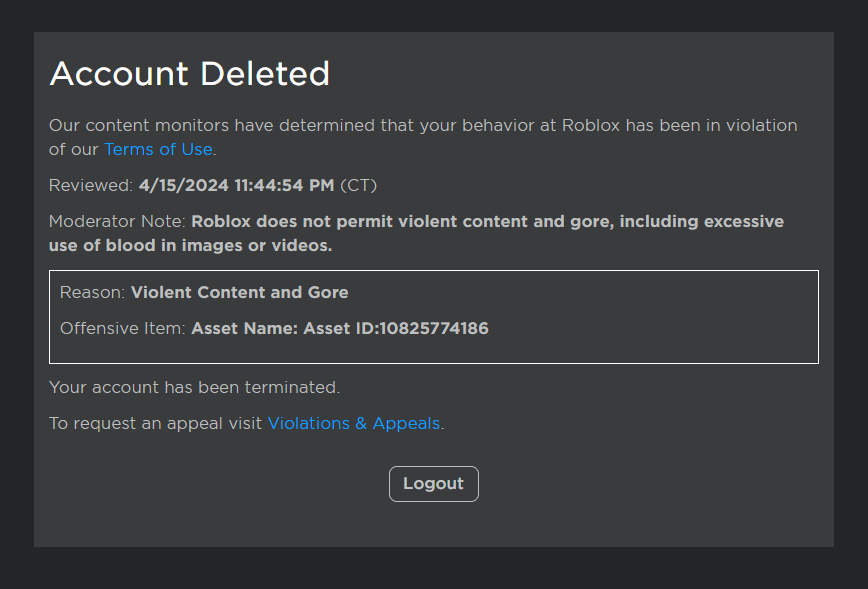Image resolution: width=868 pixels, height=589 pixels.
Task: Click the moderator note about violent content
Action: pos(416,234)
